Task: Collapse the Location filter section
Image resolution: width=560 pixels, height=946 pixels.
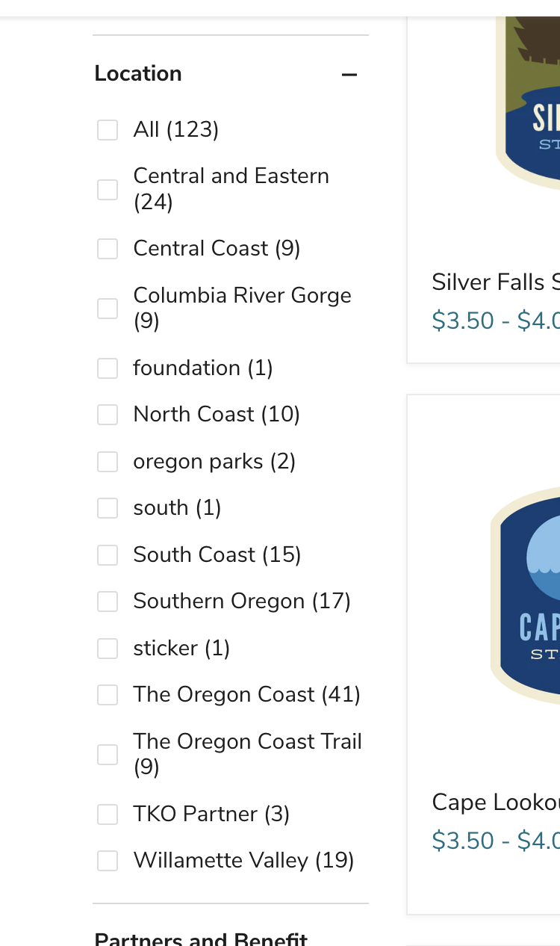Action: (x=349, y=75)
